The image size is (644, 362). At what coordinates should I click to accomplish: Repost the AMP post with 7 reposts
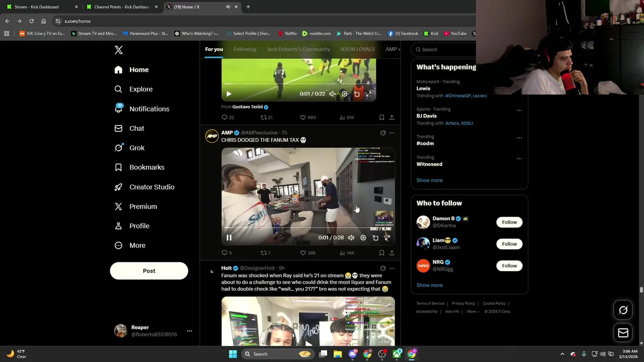tap(265, 253)
